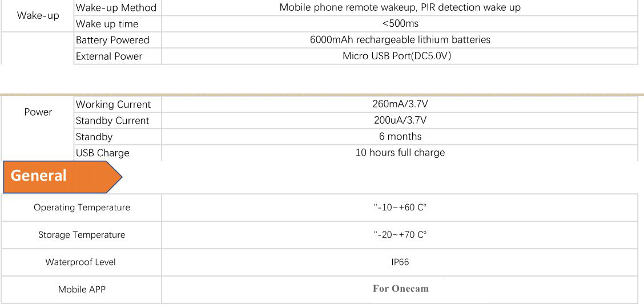This screenshot has width=644, height=305.
Task: Select the External Power label
Action: (109, 56)
